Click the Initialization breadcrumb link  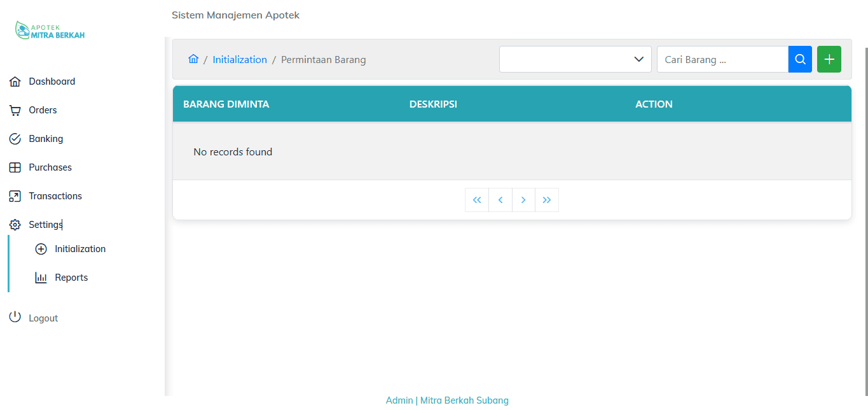coord(240,60)
